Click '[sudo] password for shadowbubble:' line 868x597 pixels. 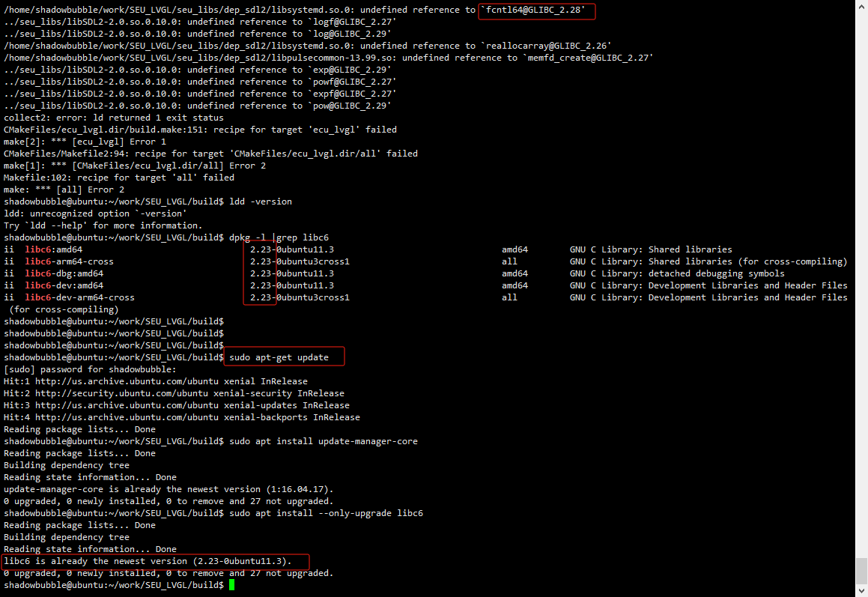click(90, 369)
